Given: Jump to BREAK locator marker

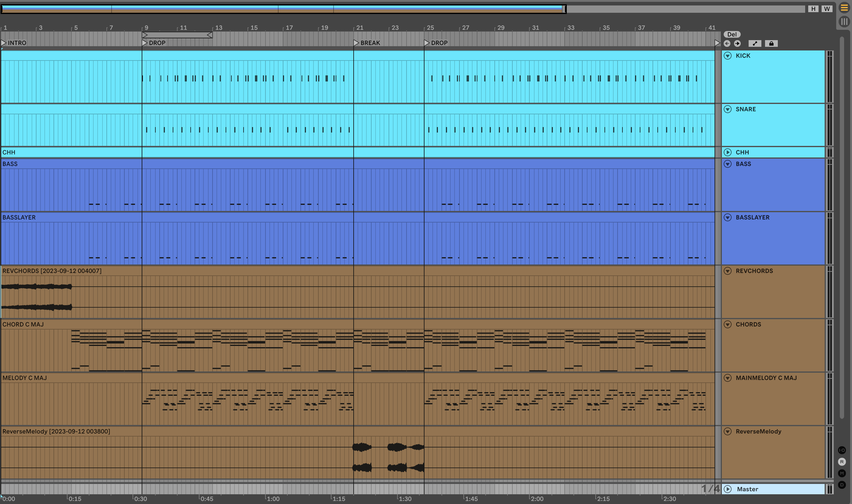Looking at the screenshot, I should click(356, 43).
